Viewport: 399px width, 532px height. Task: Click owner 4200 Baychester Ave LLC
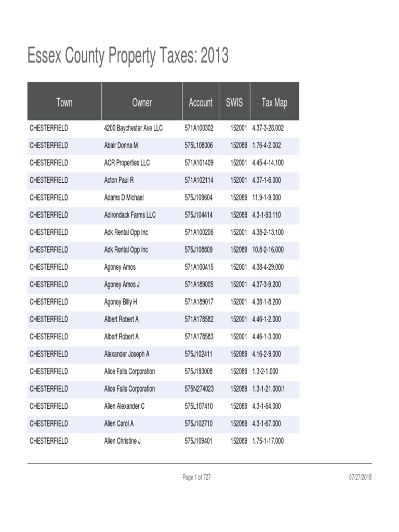[x=133, y=128]
